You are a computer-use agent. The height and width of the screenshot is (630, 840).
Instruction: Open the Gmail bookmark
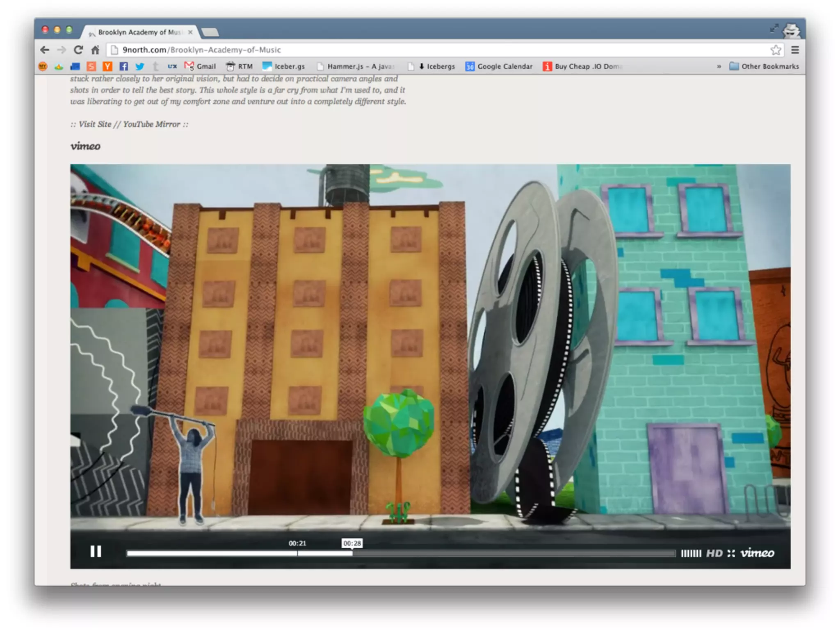(x=200, y=66)
